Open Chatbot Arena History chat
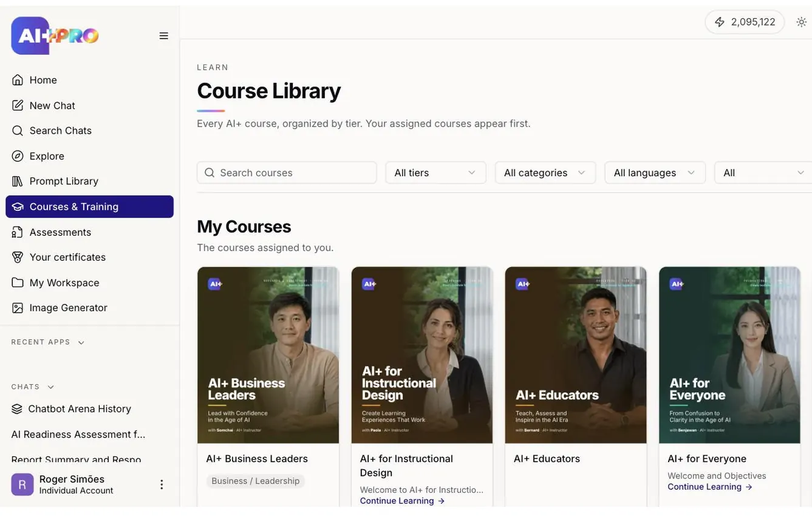812x530 pixels. (80, 409)
